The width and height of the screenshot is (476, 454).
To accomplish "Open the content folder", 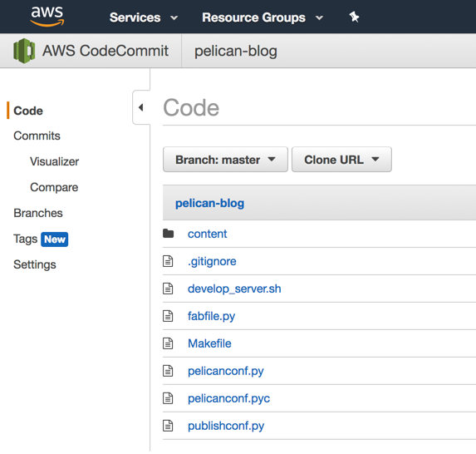I will (207, 234).
